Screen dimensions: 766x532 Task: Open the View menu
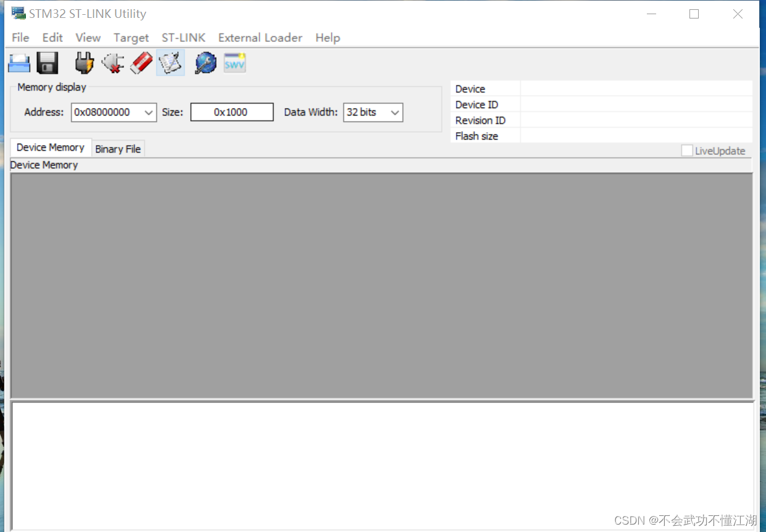[x=88, y=38]
